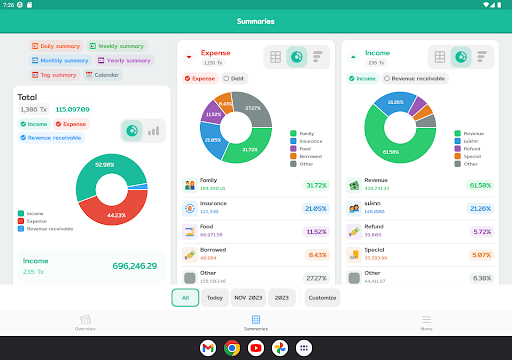The width and height of the screenshot is (512, 360).
Task: Click the green Family legend color swatch
Action: [293, 134]
